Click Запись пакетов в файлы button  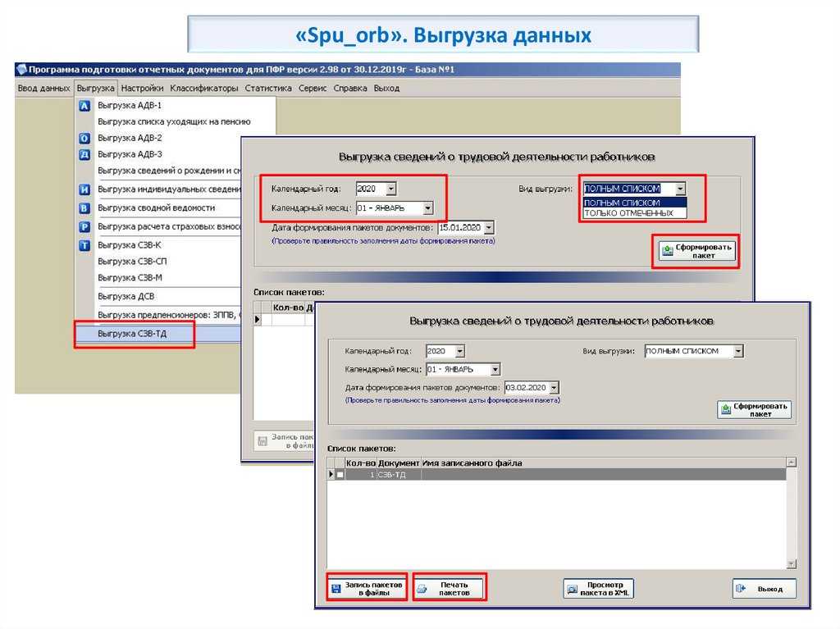point(367,588)
